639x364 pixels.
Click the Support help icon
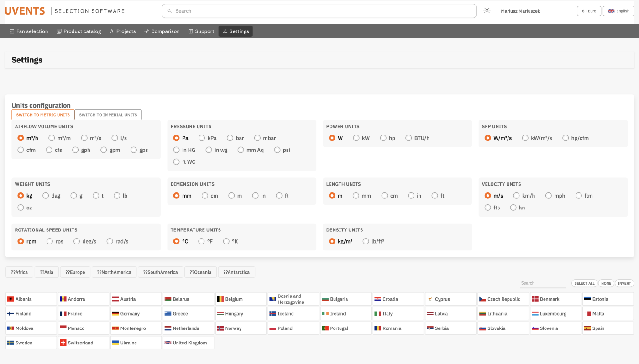pos(190,31)
